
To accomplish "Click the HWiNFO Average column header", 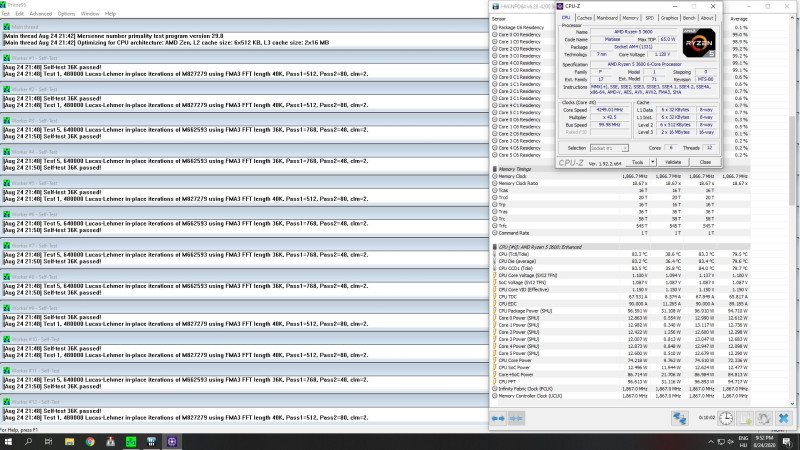I will coord(738,19).
